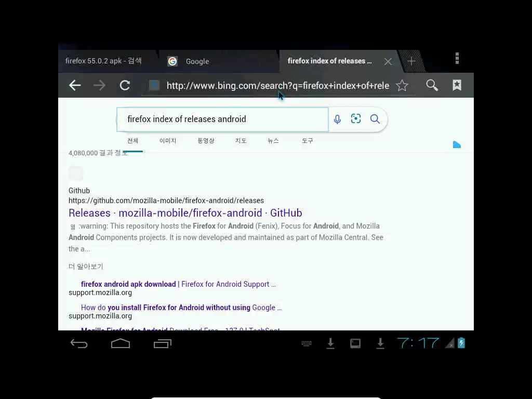Select the 뉴스 results filter
Image resolution: width=532 pixels, height=399 pixels.
coord(273,141)
